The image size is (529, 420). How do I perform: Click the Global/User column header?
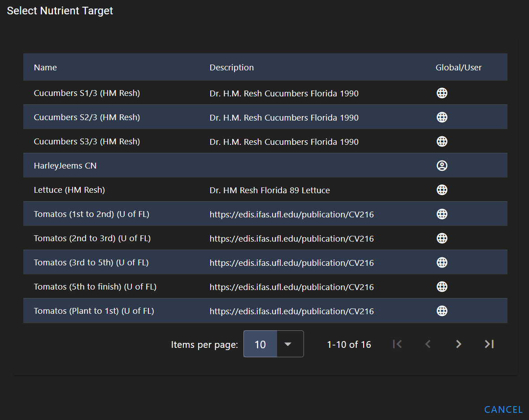[x=458, y=67]
